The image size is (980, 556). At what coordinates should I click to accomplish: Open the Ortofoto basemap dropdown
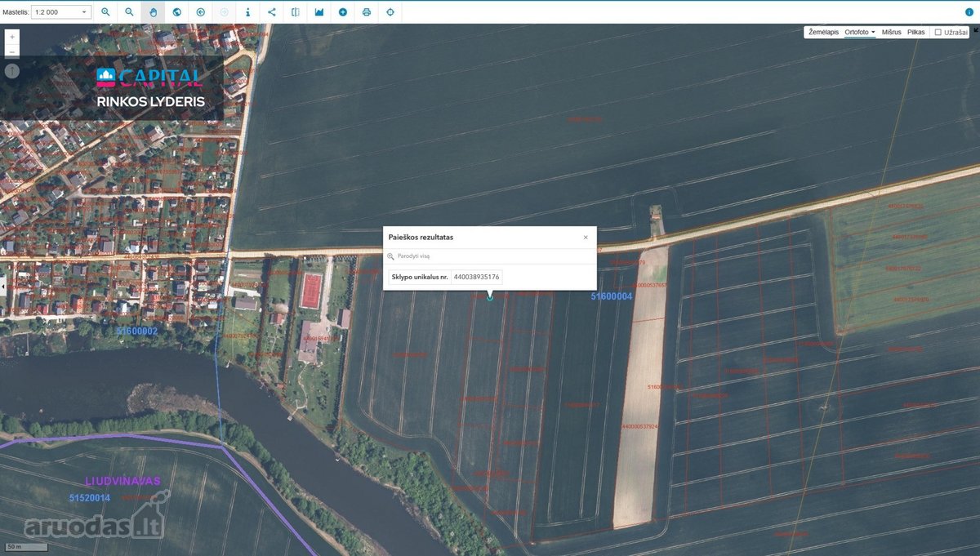[x=860, y=32]
